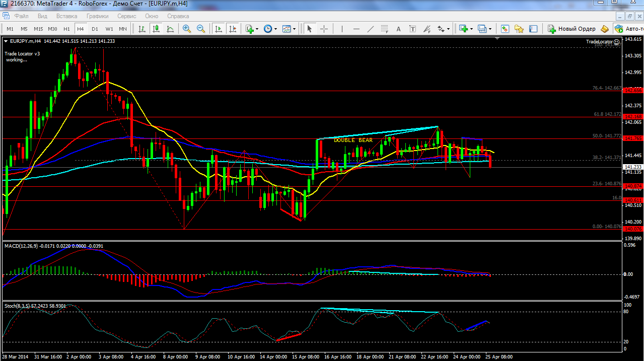The height and width of the screenshot is (361, 644).
Task: Click the profiles icon
Action: click(482, 29)
